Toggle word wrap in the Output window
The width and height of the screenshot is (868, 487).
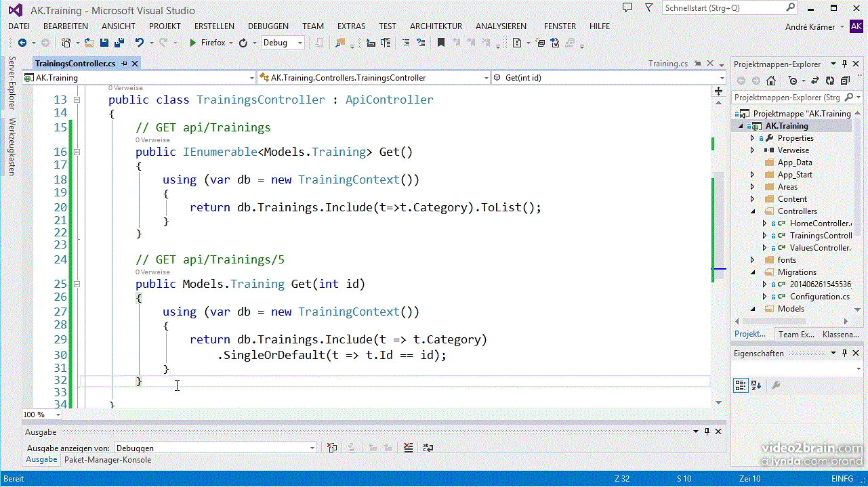tap(428, 448)
